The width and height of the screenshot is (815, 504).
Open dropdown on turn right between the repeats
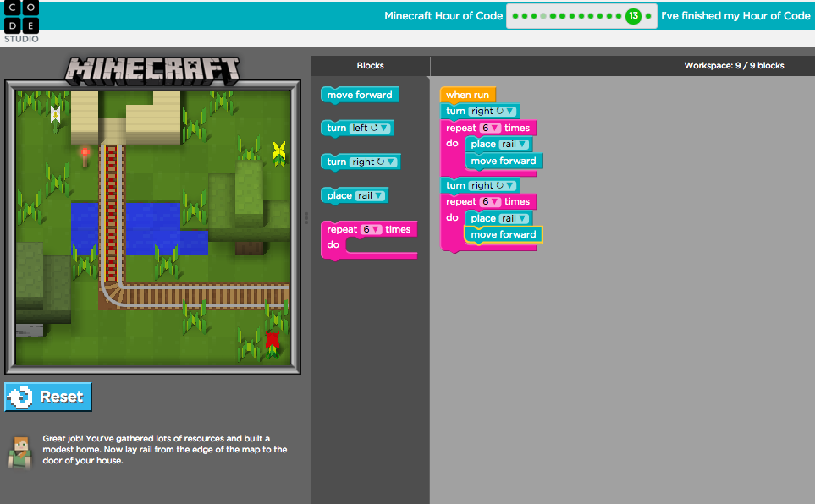click(493, 185)
